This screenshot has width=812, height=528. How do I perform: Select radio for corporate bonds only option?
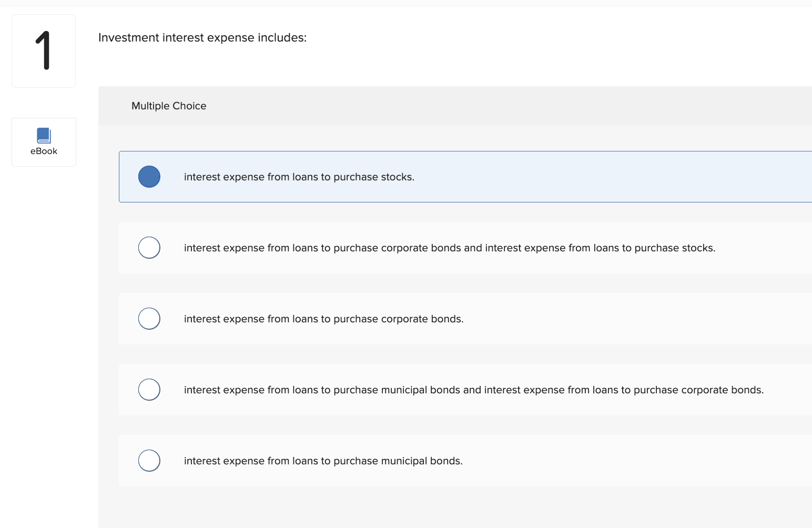(x=149, y=319)
